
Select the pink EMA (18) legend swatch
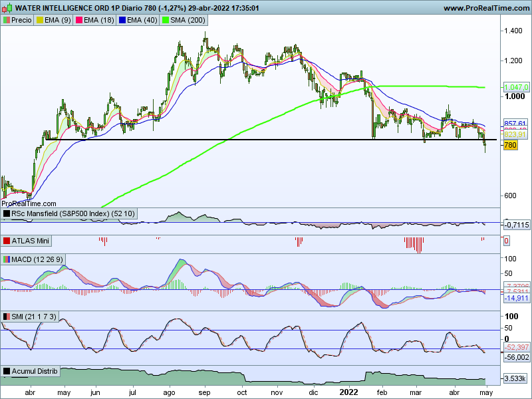(x=79, y=21)
